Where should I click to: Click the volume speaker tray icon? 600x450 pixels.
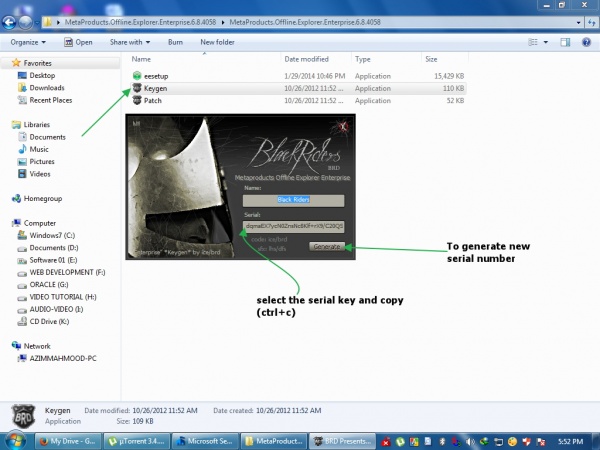click(x=470, y=442)
